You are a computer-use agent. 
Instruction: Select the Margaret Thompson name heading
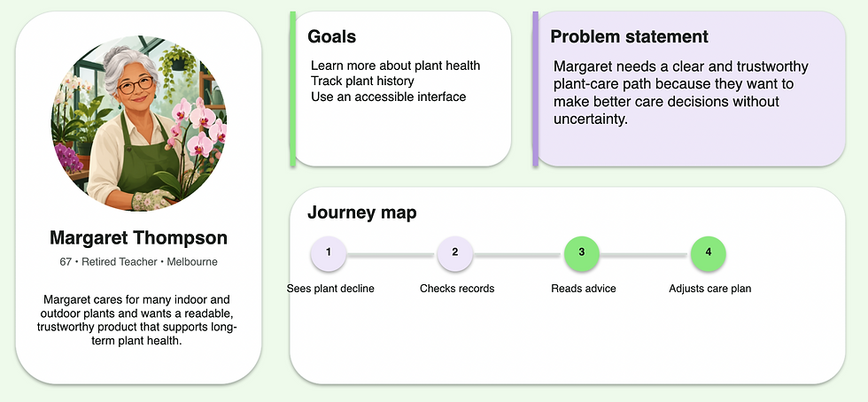click(138, 237)
